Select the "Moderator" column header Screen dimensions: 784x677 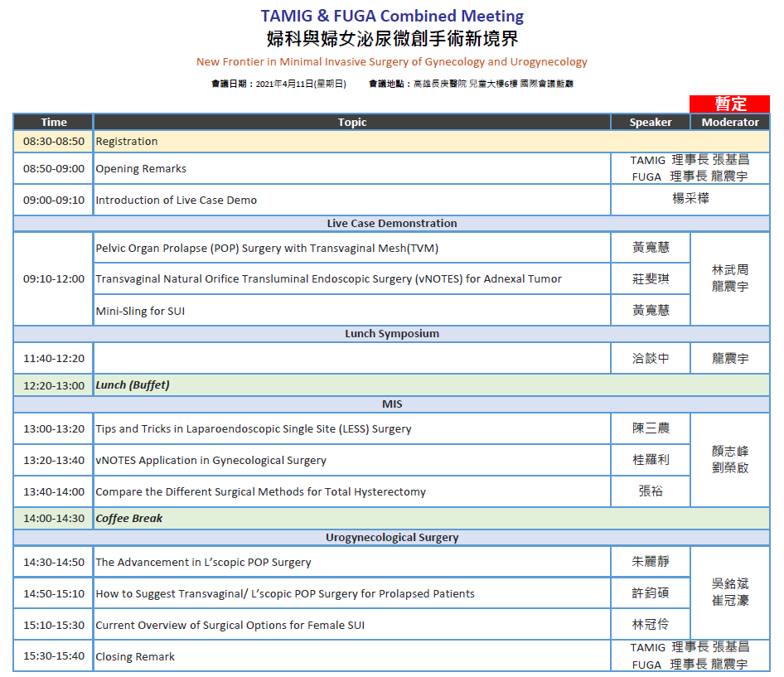coord(730,122)
